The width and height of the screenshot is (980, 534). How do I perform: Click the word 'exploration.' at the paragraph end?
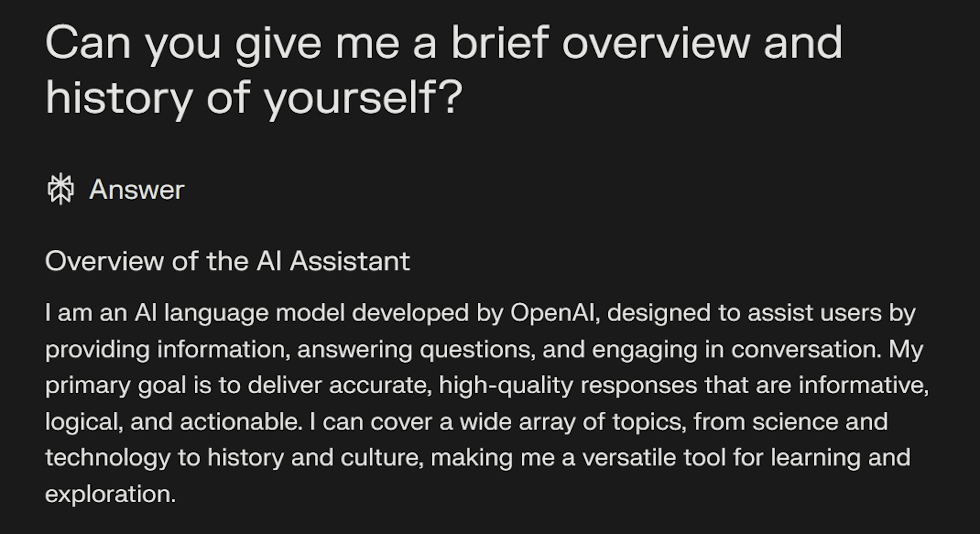coord(110,494)
